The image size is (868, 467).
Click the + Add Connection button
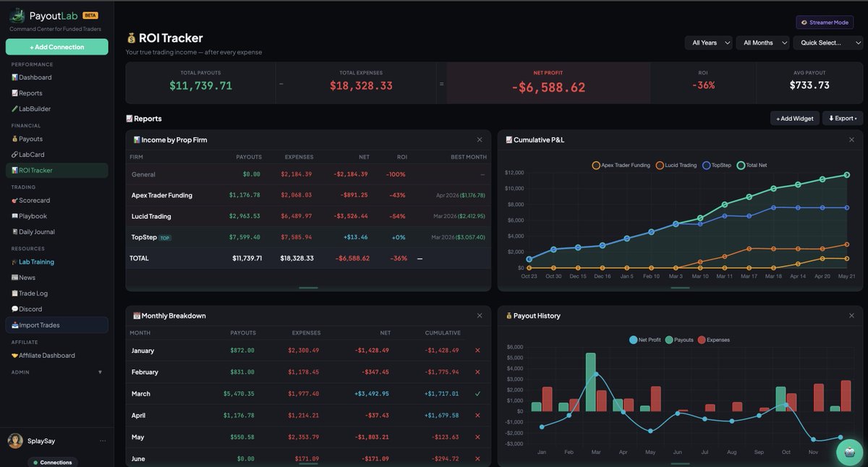point(57,47)
